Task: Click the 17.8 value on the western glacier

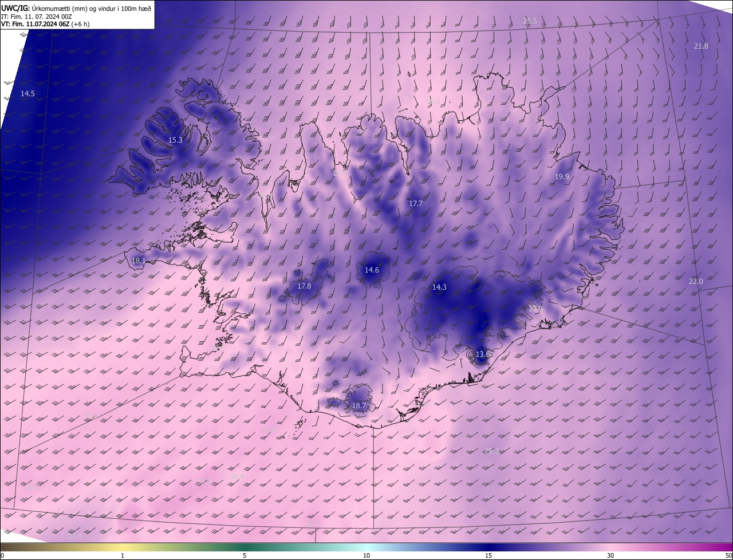Action: point(304,286)
